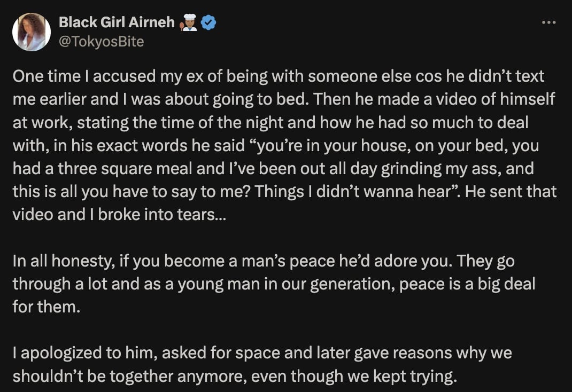Click the line beginning "had a three square meal"
This screenshot has height=392, width=572.
[273, 168]
